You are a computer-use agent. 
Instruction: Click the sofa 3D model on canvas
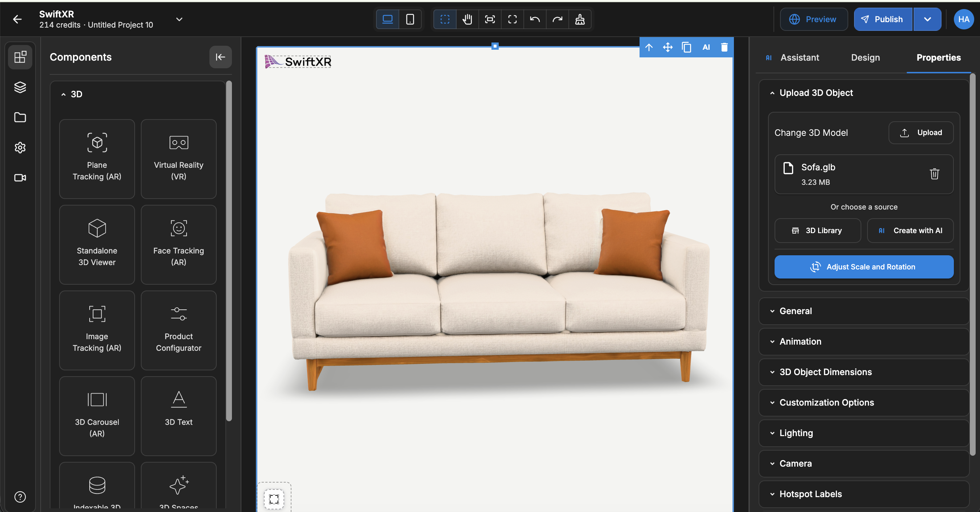click(x=498, y=291)
